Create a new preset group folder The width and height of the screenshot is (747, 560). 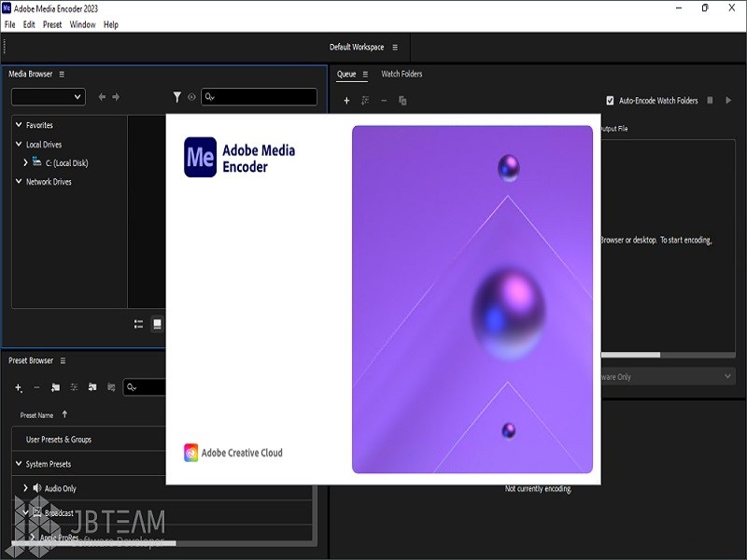tap(55, 387)
